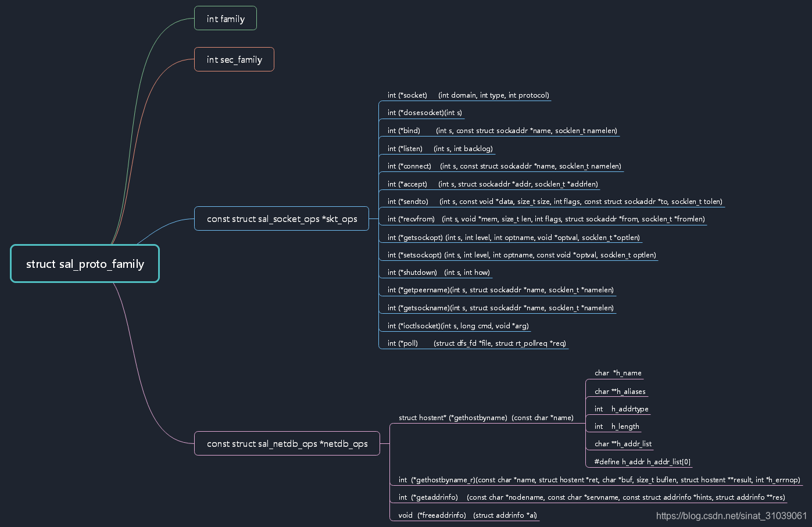Screen dimensions: 812x527
Task: Click the int (*setsockopt) entry
Action: [521, 255]
